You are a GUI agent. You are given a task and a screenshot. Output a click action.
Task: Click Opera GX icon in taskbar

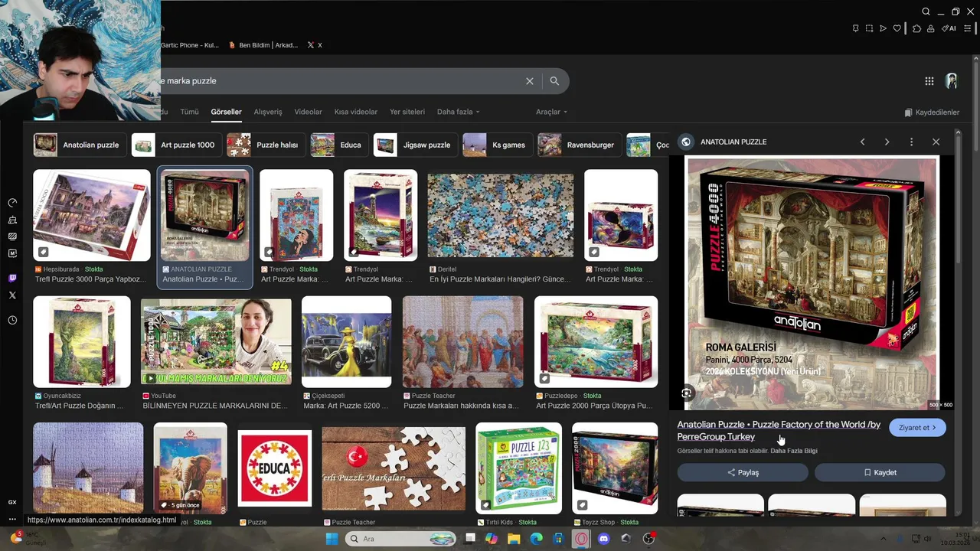click(x=581, y=539)
